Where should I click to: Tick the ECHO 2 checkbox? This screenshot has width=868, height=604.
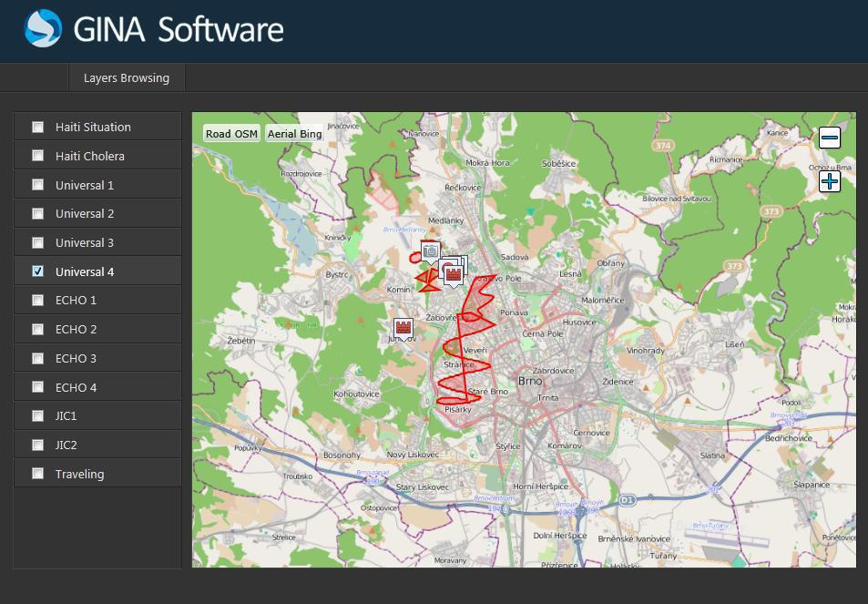37,330
